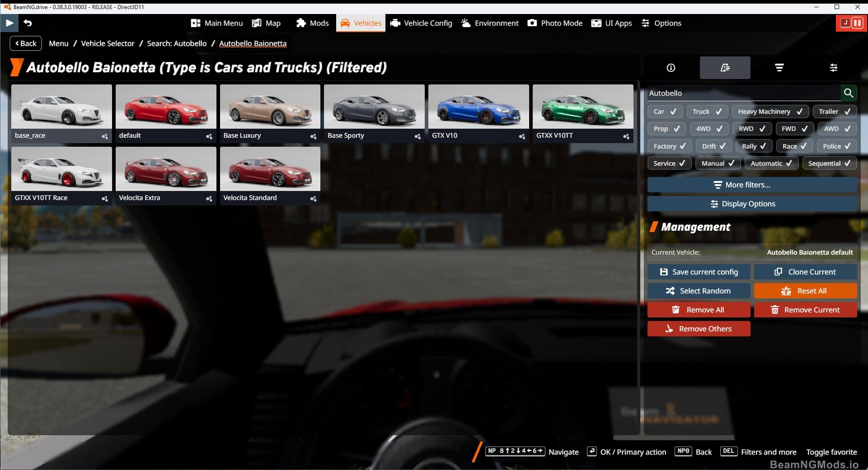Select the Velocita Extra thumbnail

click(x=166, y=169)
